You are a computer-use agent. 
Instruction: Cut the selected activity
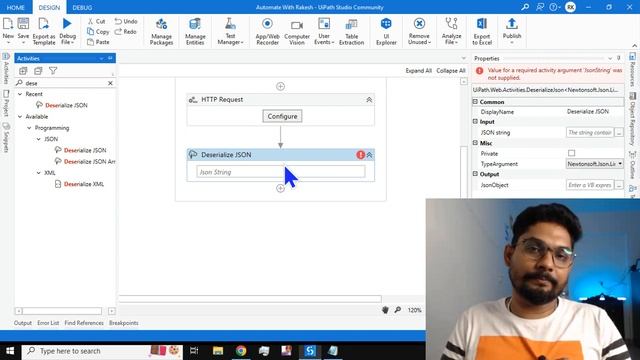pos(96,21)
